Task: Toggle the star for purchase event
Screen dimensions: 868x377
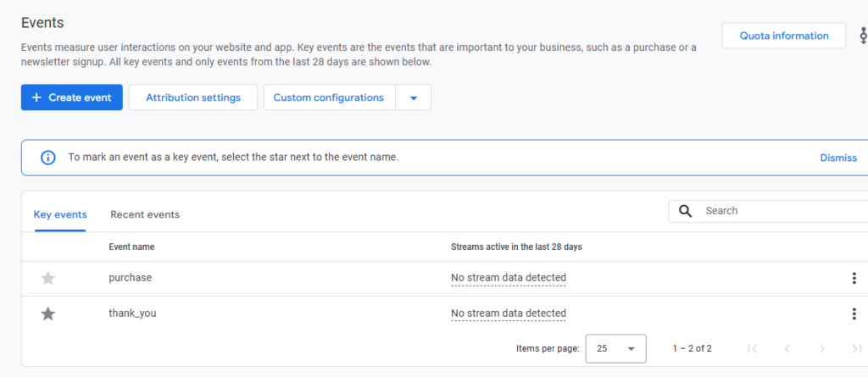Action: tap(48, 279)
